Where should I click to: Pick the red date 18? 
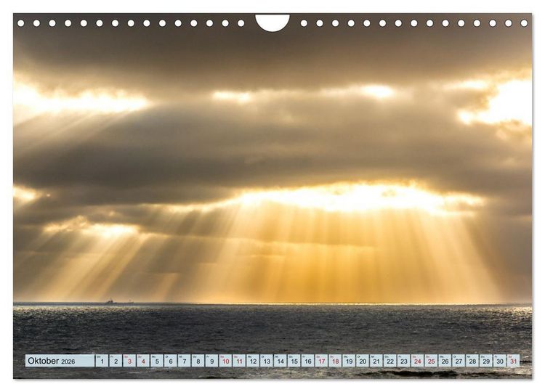(x=336, y=361)
